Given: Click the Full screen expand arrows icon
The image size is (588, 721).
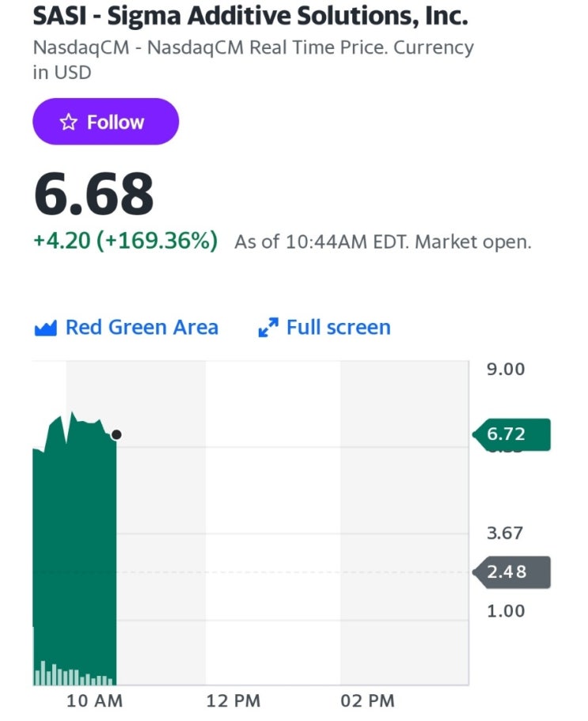Looking at the screenshot, I should (x=268, y=328).
